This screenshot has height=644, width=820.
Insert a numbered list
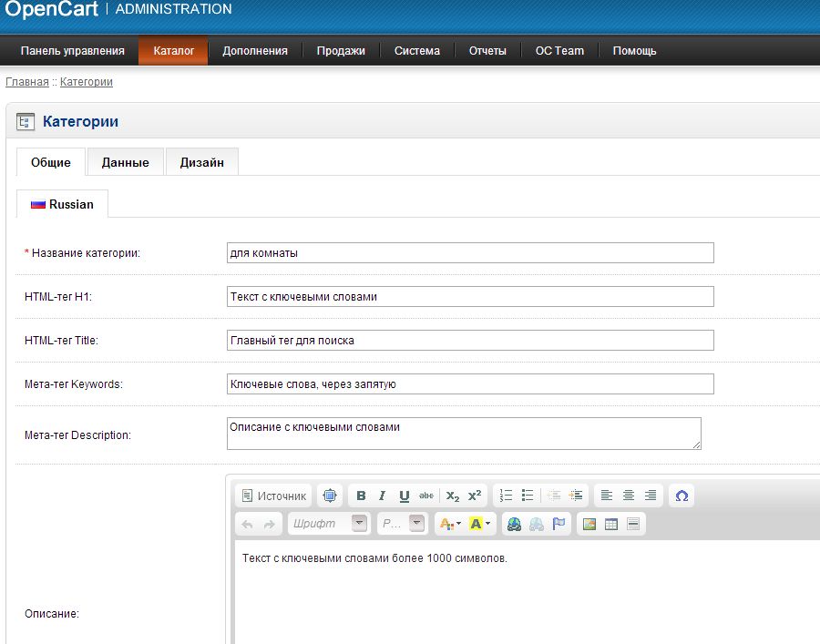click(507, 496)
